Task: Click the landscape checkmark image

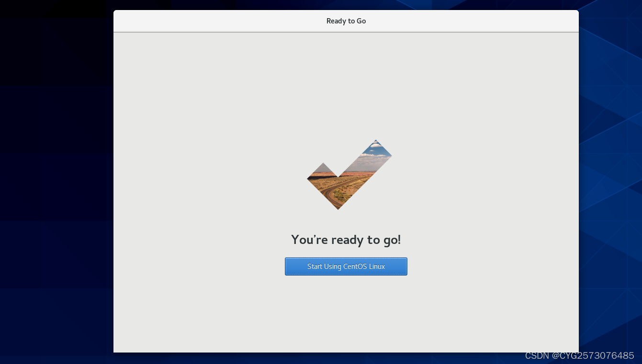Action: (349, 175)
